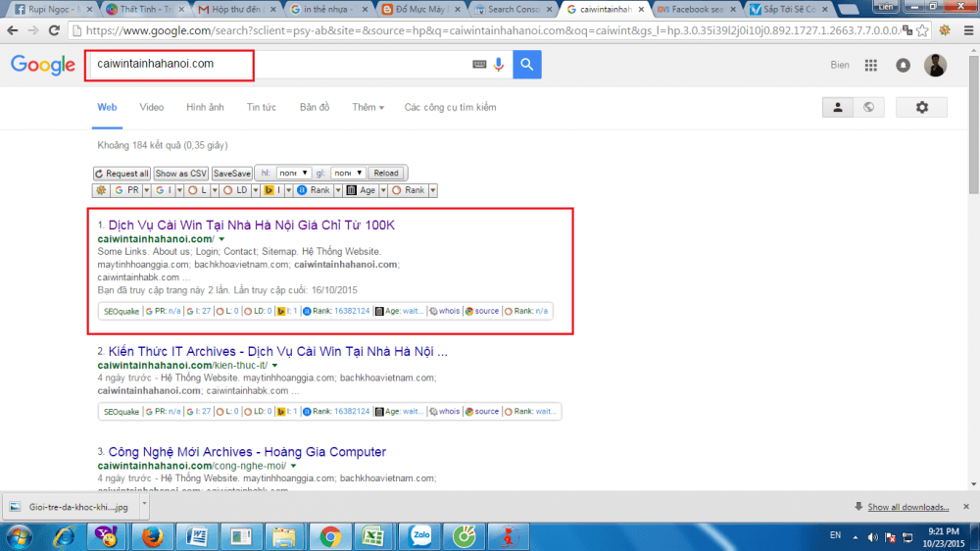The width and height of the screenshot is (980, 551).
Task: Click the Google logo
Action: 42,65
